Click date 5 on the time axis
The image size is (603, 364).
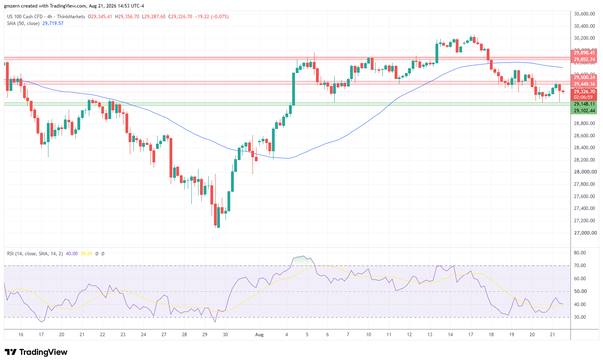point(307,335)
